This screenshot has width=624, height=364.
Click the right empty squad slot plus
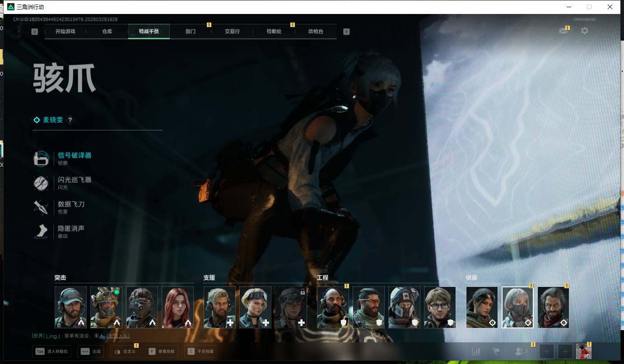(x=565, y=351)
